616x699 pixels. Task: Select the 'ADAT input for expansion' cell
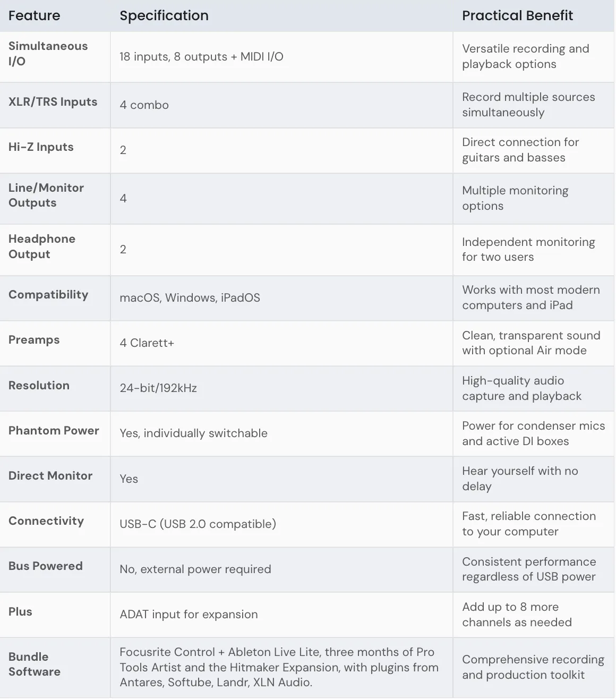pos(189,615)
